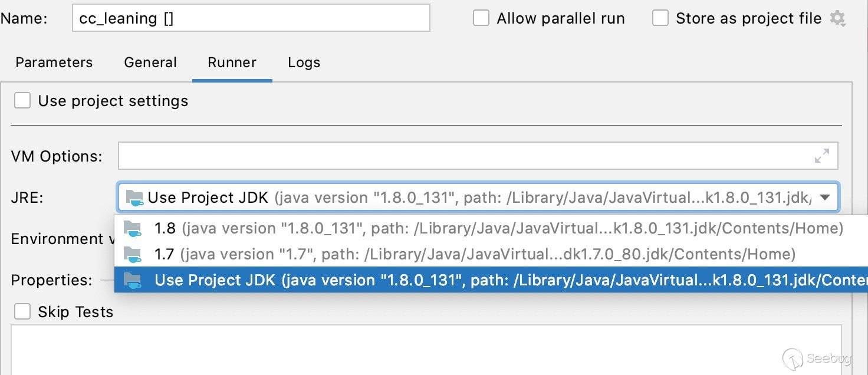Click the Name input field
The width and height of the screenshot is (868, 375).
251,18
